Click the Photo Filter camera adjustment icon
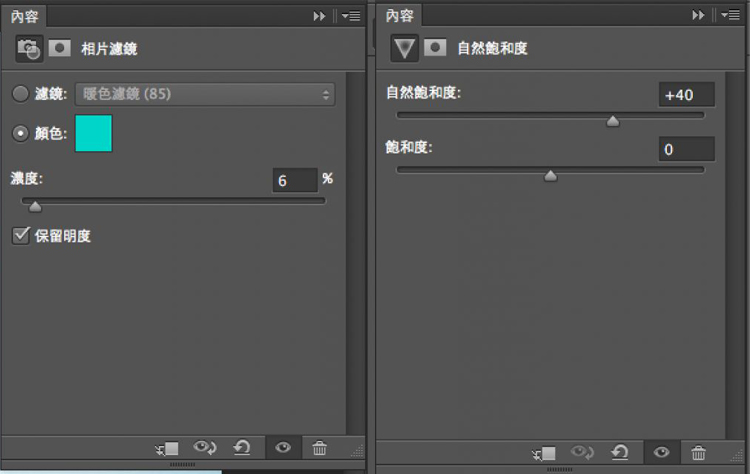The image size is (750, 474). pos(29,48)
